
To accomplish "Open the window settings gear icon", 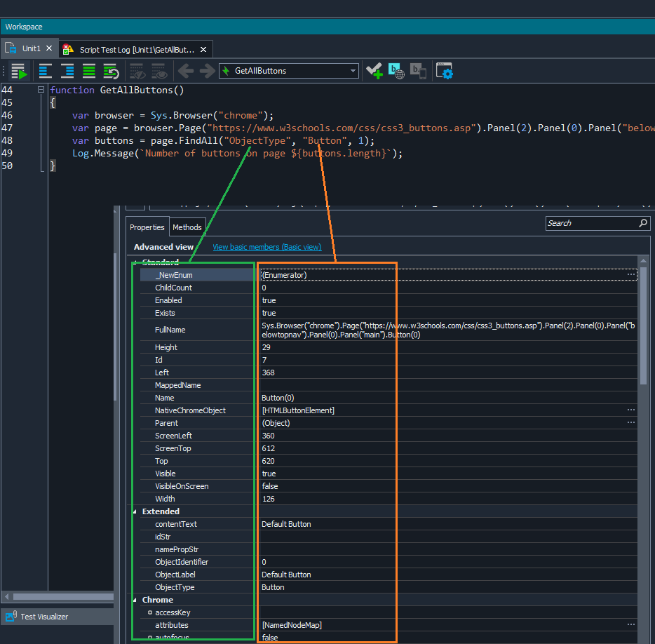I will [444, 71].
